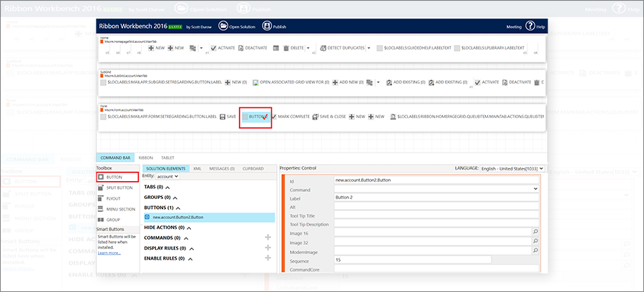The height and width of the screenshot is (292, 644).
Task: Pick the SPLIT BUTTON tool in Toolbox
Action: click(115, 188)
